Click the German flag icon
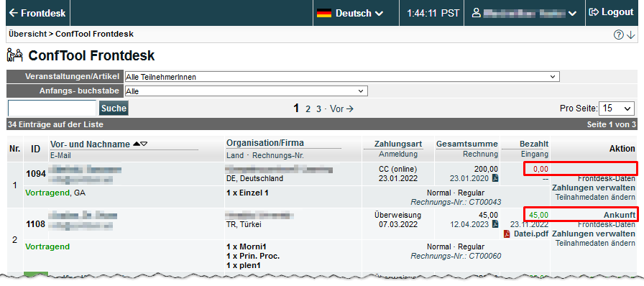This screenshot has width=644, height=286. [x=324, y=13]
